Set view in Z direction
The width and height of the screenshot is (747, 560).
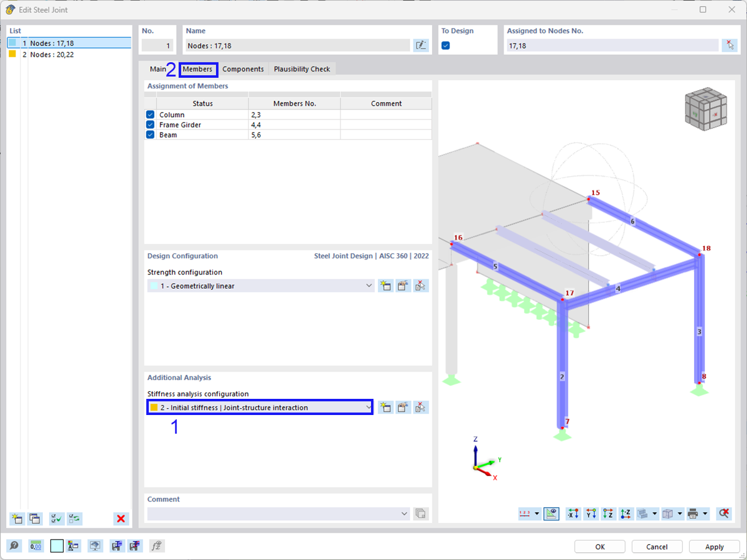coord(609,513)
